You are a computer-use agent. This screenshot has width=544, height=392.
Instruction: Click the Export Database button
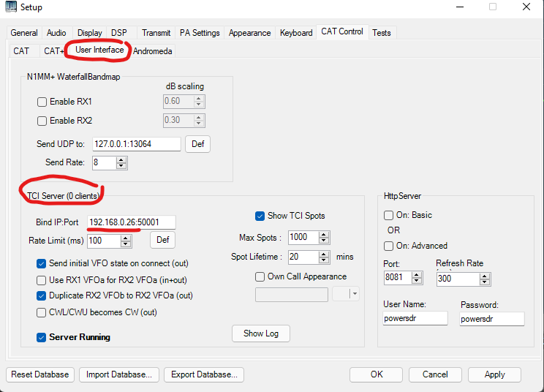(203, 374)
